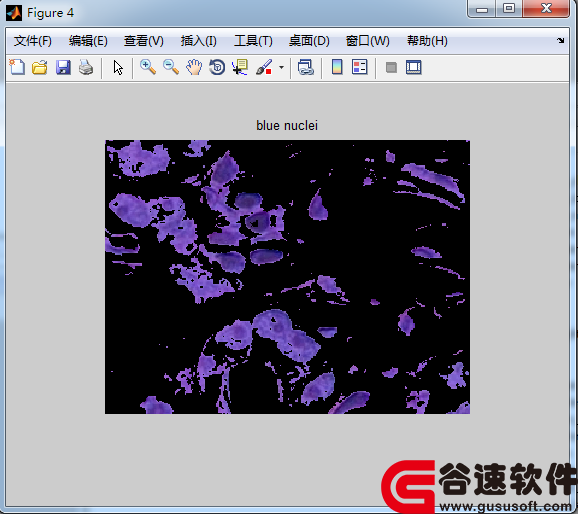578x514 pixels.
Task: Show Plot Tools and dock figure
Action: click(414, 67)
